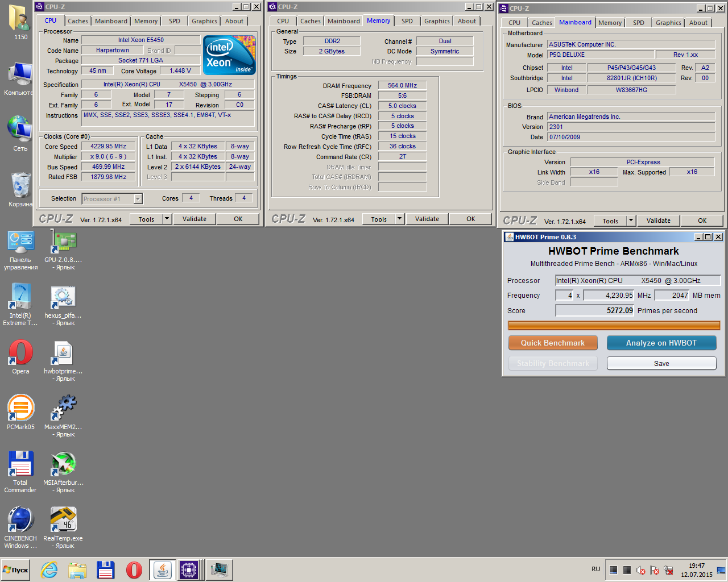Click Validate in first CPU-Z window
The image size is (728, 582).
click(195, 219)
